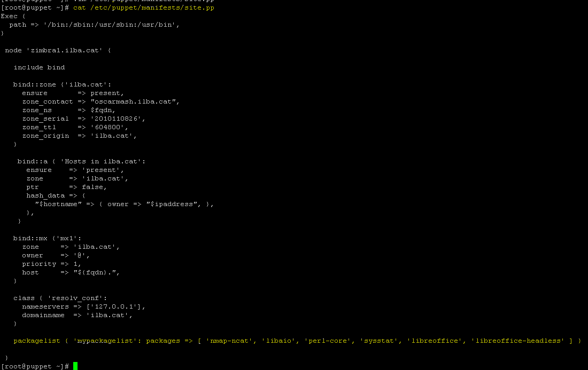Click the zone_serial value '2010110826'
588x370 pixels.
click(116, 119)
